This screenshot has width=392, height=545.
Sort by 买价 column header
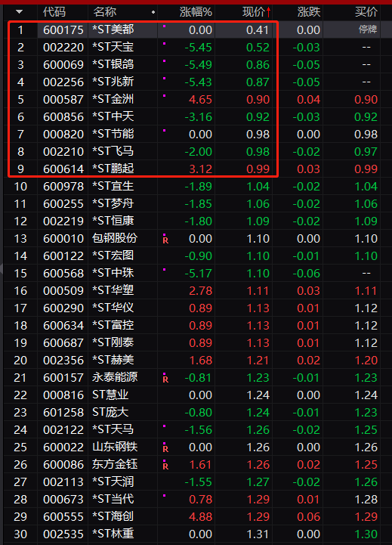coord(366,12)
